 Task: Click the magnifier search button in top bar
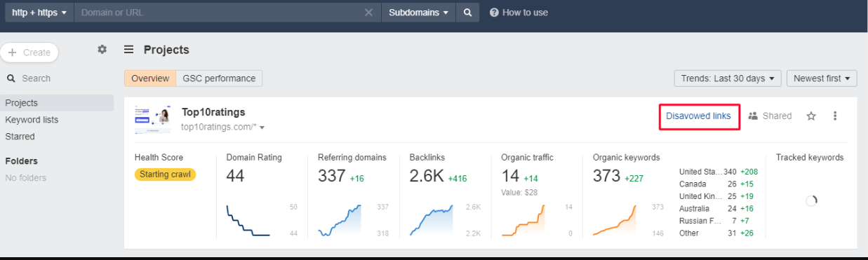tap(467, 13)
